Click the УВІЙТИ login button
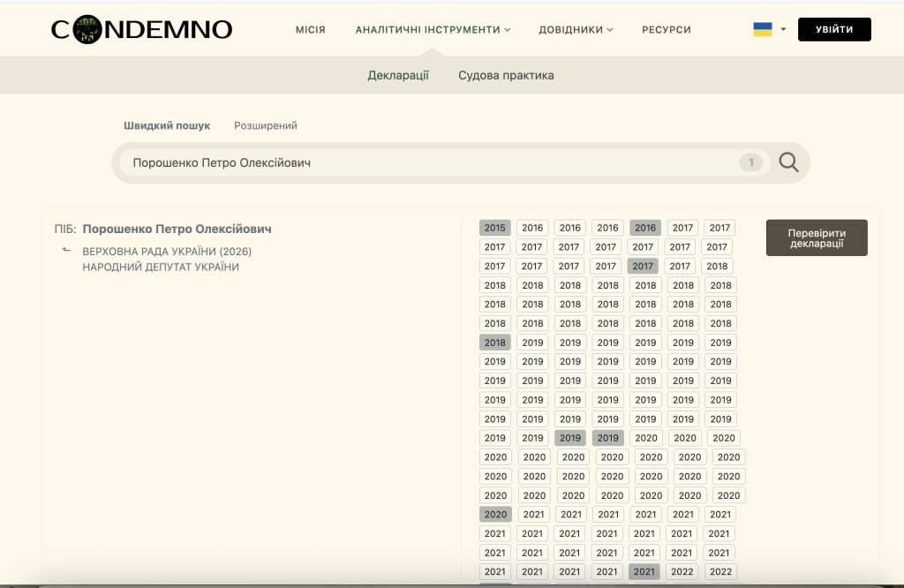 834,29
